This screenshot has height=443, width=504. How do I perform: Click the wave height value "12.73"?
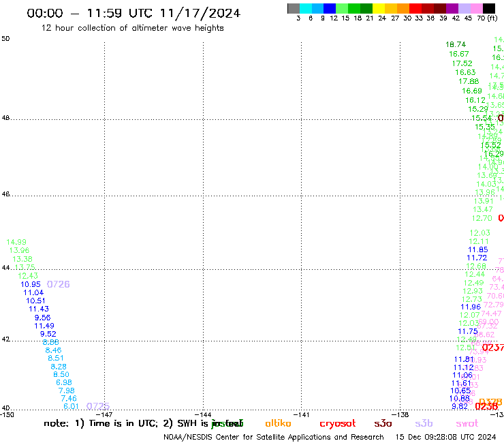tap(471, 299)
